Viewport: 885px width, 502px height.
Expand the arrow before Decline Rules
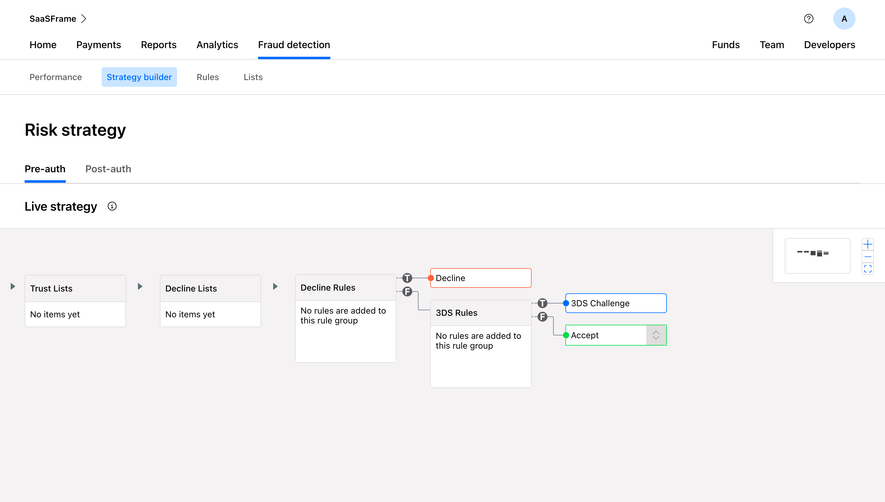point(275,286)
